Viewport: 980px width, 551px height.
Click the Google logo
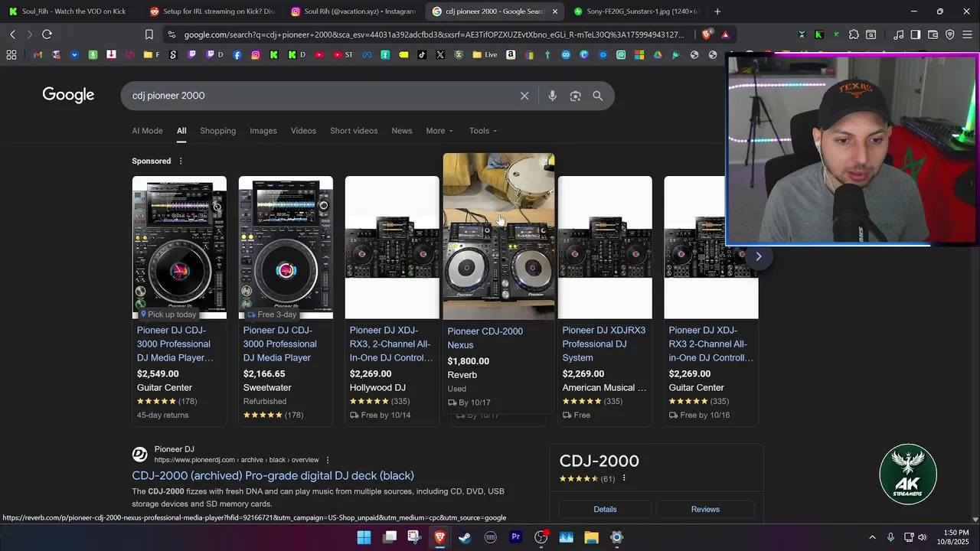coord(68,95)
